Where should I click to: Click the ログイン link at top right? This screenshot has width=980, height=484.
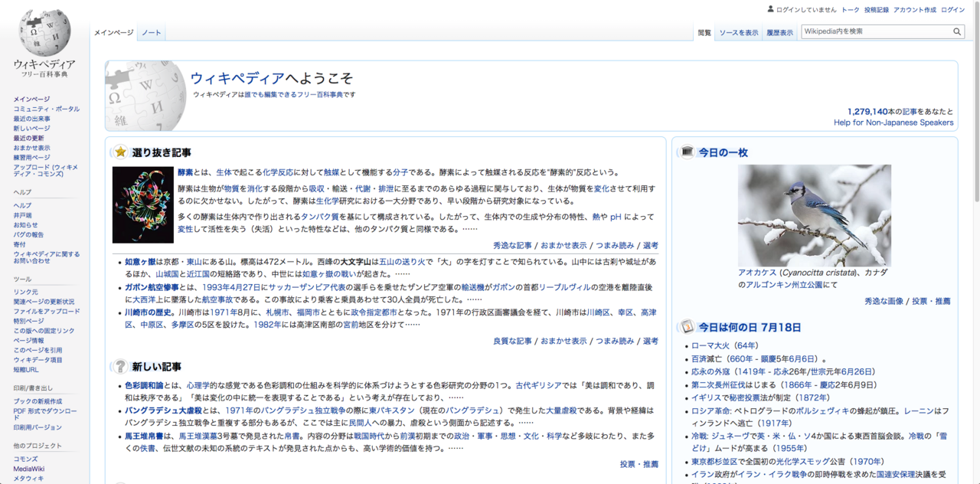[952, 10]
